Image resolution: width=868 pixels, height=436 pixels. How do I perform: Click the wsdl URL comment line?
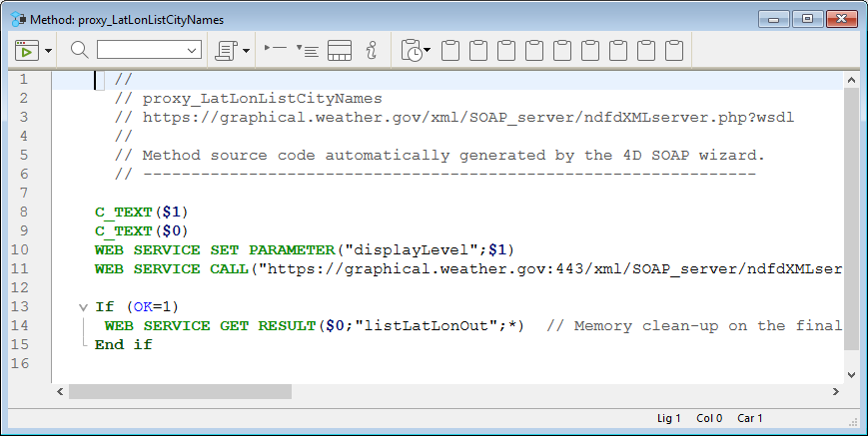point(453,117)
